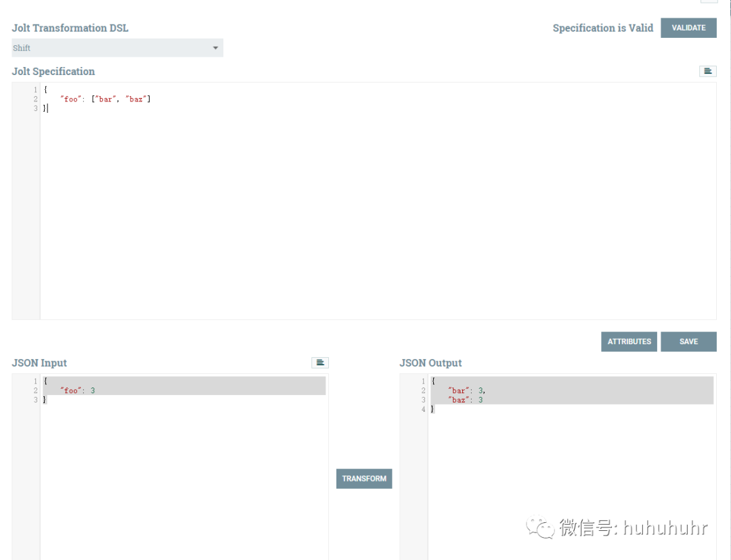Save the Jolt specification
The image size is (731, 560).
[688, 342]
